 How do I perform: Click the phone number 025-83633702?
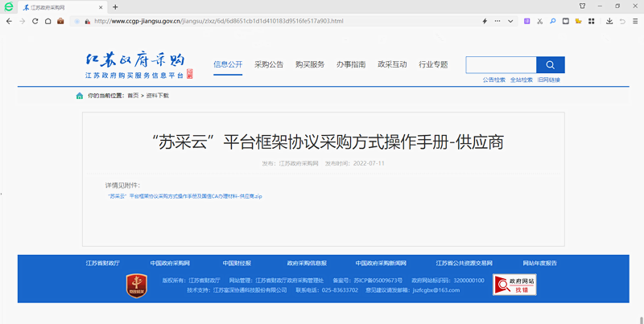coord(340,290)
